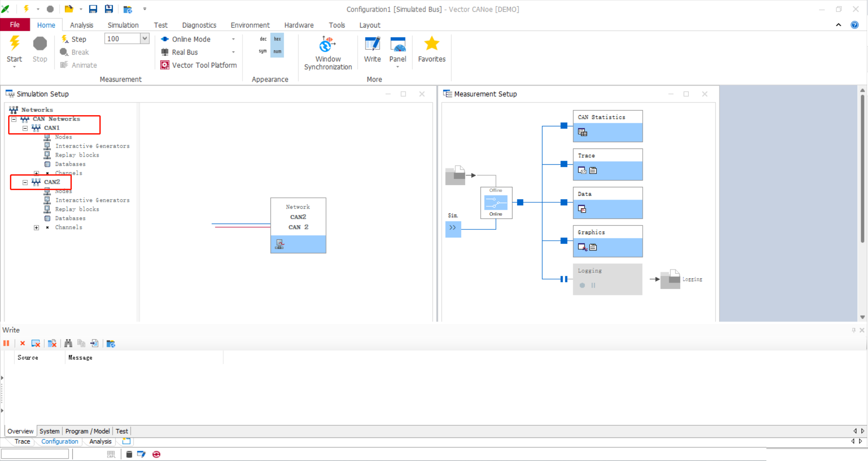Screen dimensions: 868x461
Task: Click the Animate button
Action: click(79, 65)
